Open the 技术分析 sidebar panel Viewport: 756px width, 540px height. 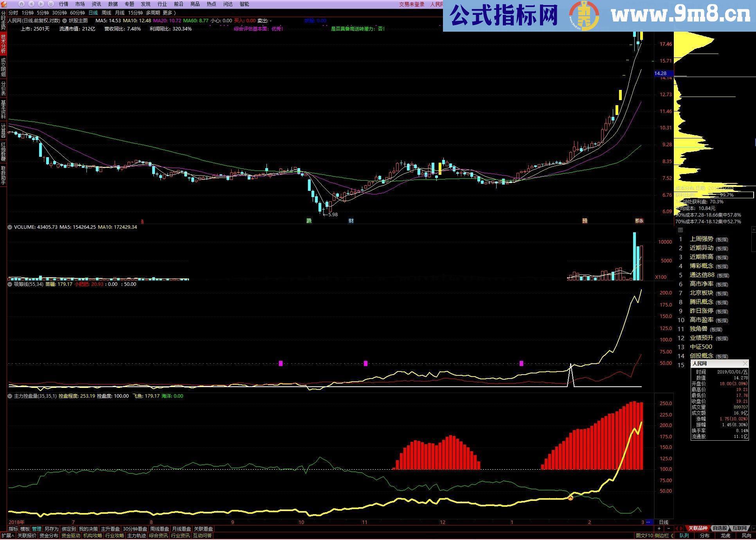click(x=3, y=44)
